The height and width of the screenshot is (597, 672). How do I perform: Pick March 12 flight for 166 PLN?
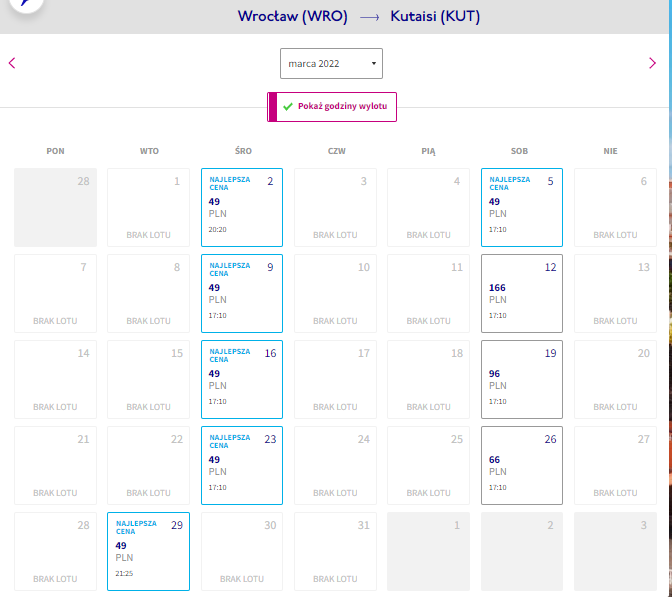point(522,294)
